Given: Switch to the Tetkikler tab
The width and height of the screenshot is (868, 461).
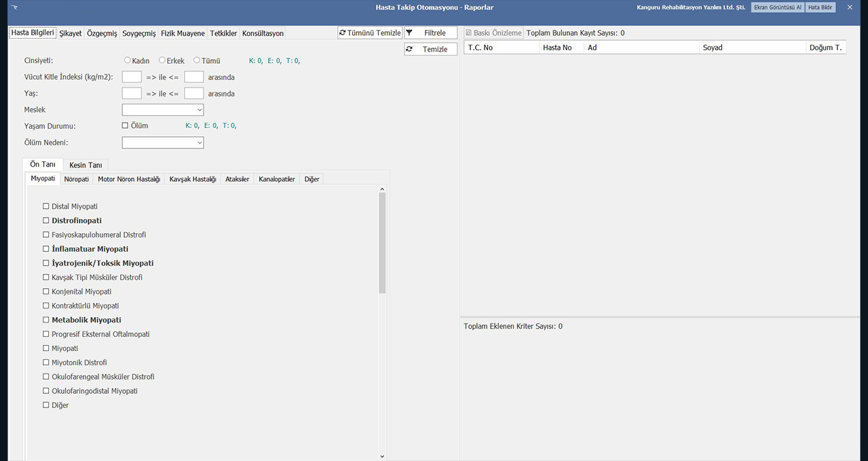Looking at the screenshot, I should tap(224, 33).
